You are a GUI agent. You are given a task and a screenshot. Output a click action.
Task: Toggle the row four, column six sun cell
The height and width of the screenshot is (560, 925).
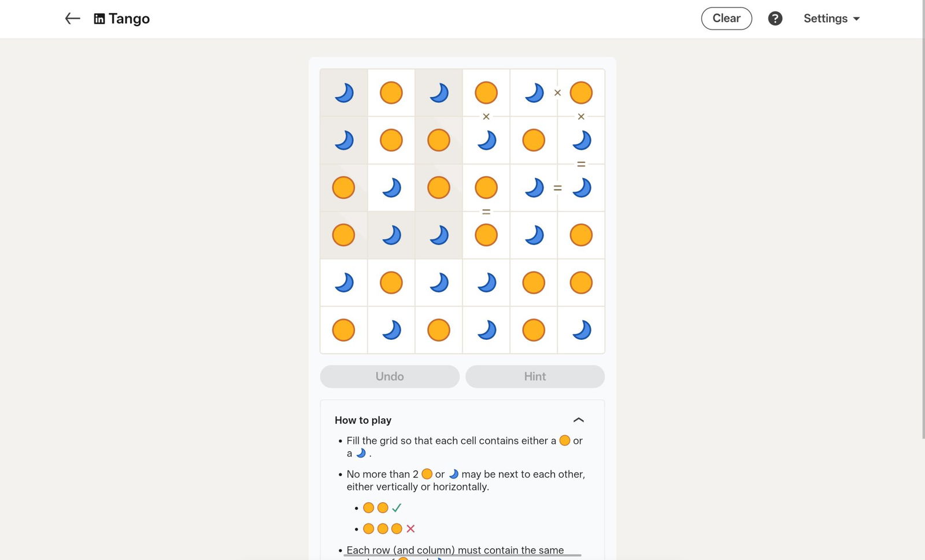(581, 235)
